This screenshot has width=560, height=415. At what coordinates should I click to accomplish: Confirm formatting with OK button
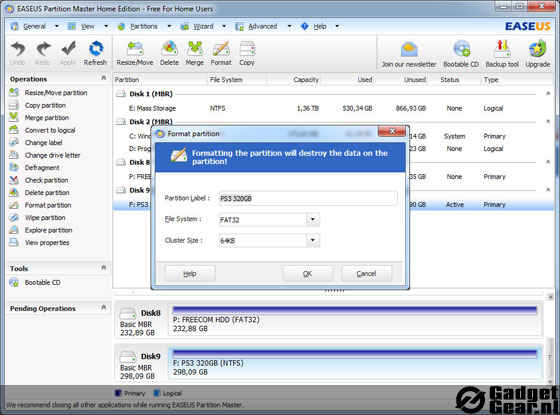point(308,274)
